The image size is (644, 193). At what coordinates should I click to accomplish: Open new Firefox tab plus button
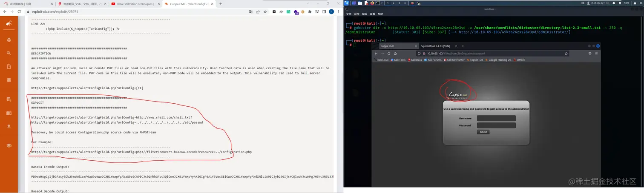pos(463,46)
